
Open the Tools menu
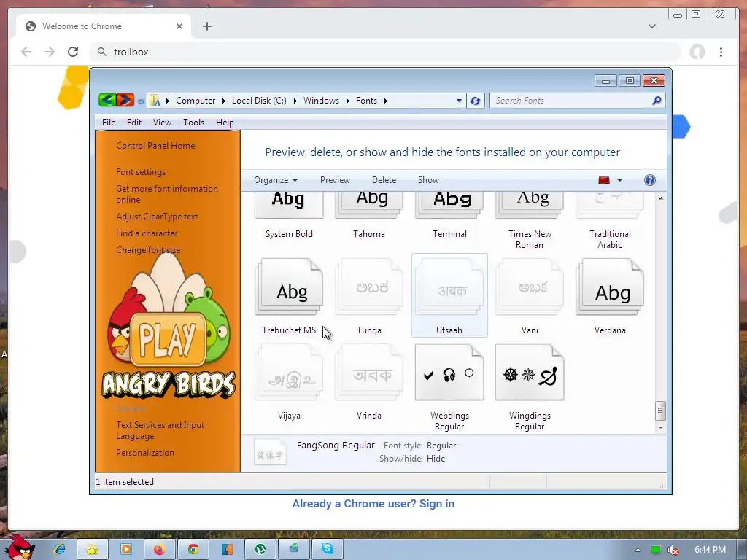tap(193, 122)
